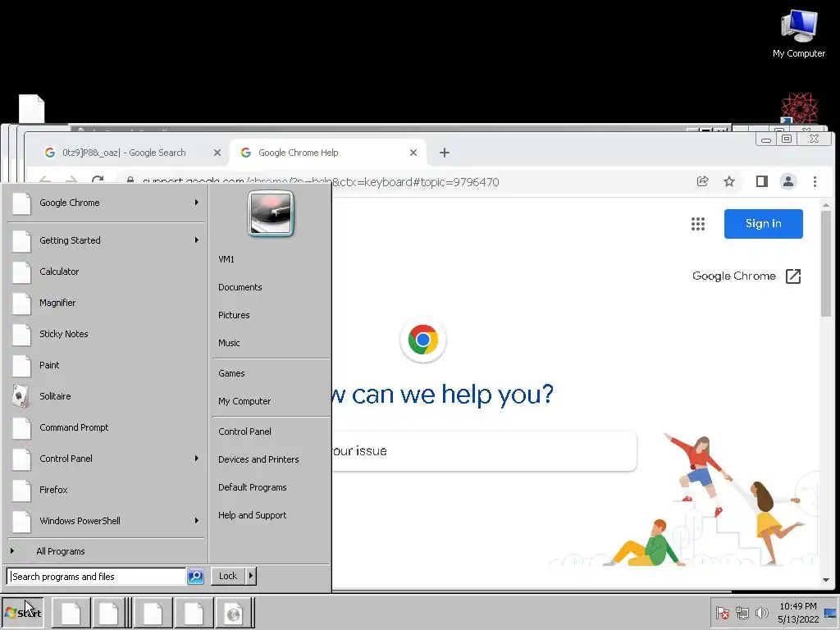Image resolution: width=840 pixels, height=630 pixels.
Task: Expand the Control Panel submenu arrow
Action: (197, 459)
